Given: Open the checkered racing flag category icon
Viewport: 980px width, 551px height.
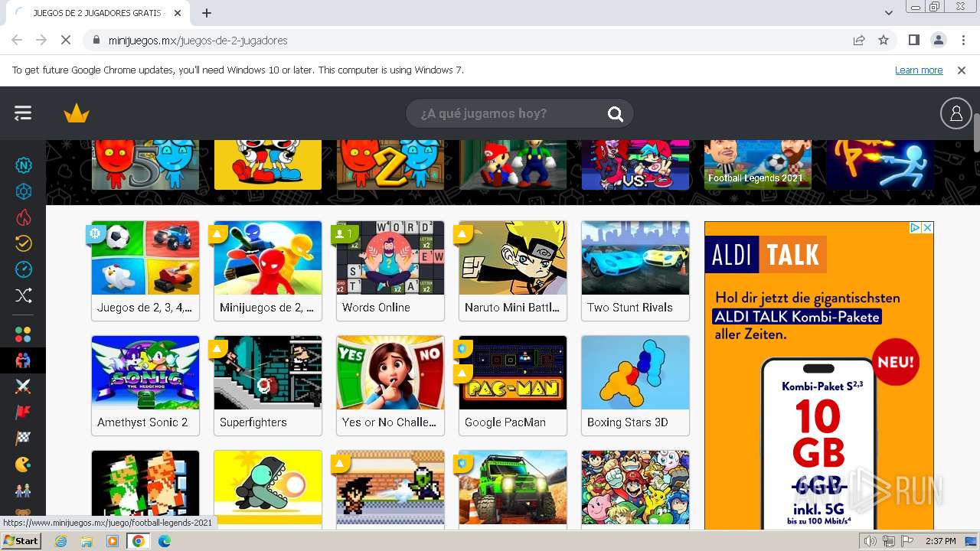Looking at the screenshot, I should pyautogui.click(x=24, y=439).
